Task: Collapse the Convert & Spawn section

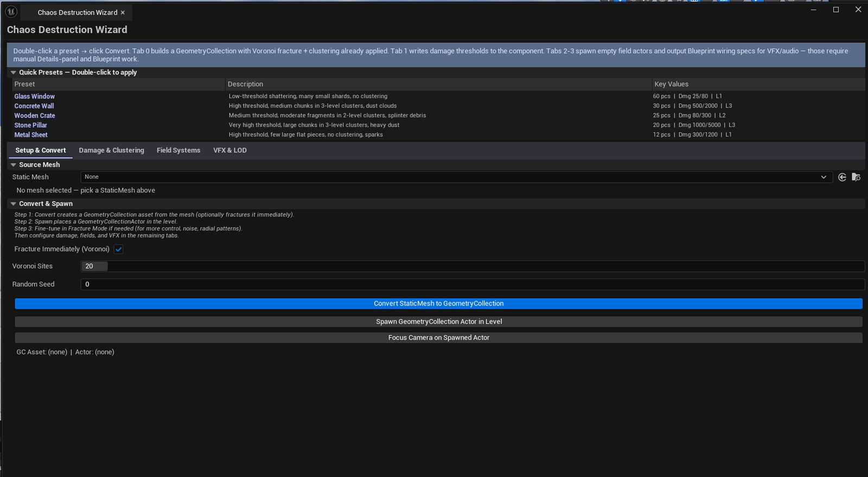Action: [x=14, y=203]
